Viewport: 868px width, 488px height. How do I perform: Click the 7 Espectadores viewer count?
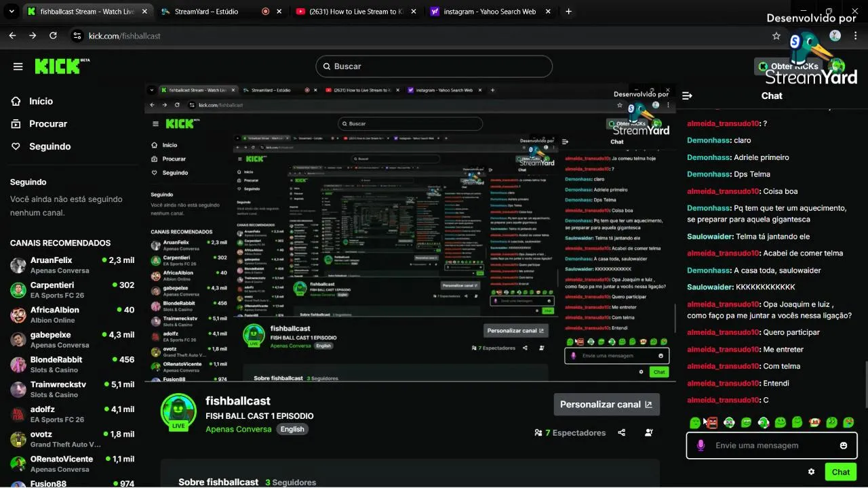570,432
